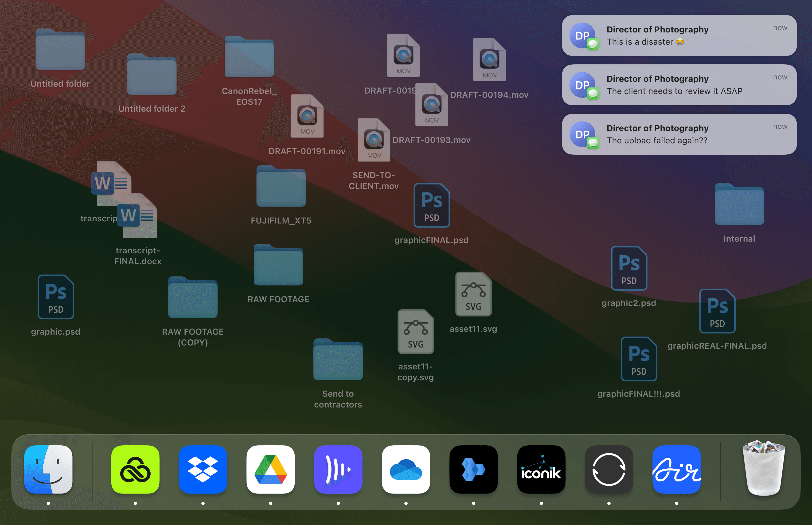The width and height of the screenshot is (812, 525).
Task: Open Finder from the dock
Action: (x=48, y=469)
